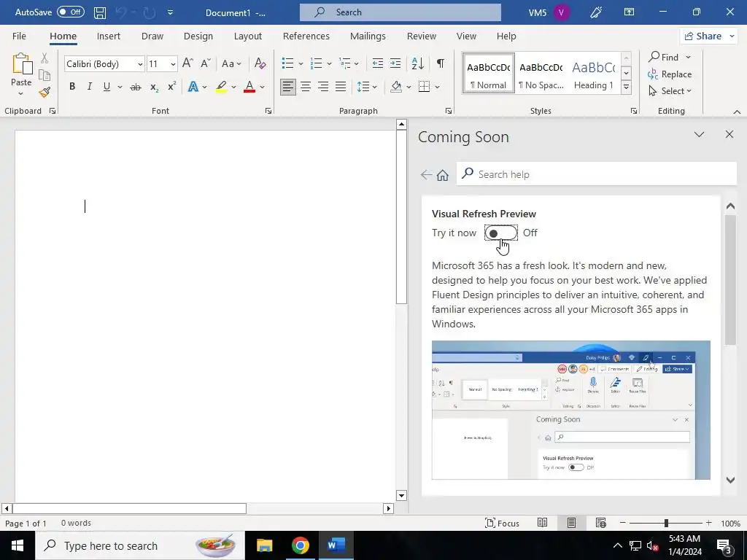Image resolution: width=747 pixels, height=560 pixels.
Task: Select Print Layout view icon
Action: tap(571, 523)
